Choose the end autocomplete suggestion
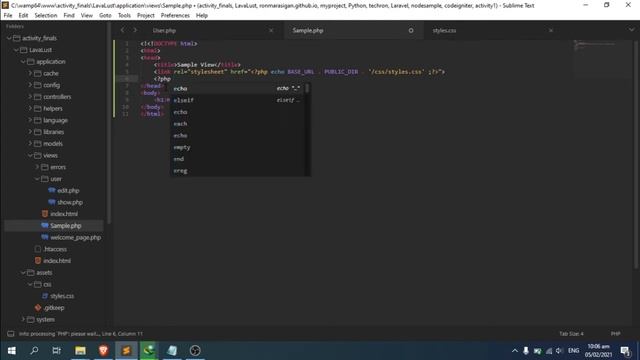This screenshot has width=640, height=360. (239, 160)
